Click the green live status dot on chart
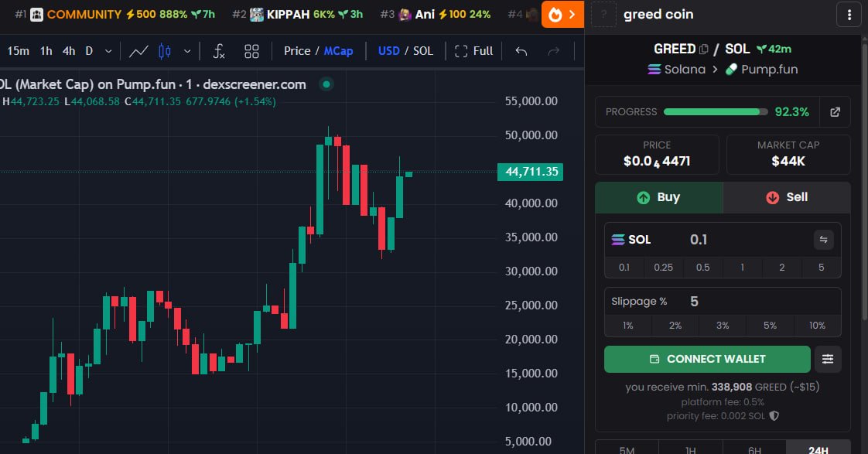This screenshot has height=454, width=868. [326, 84]
